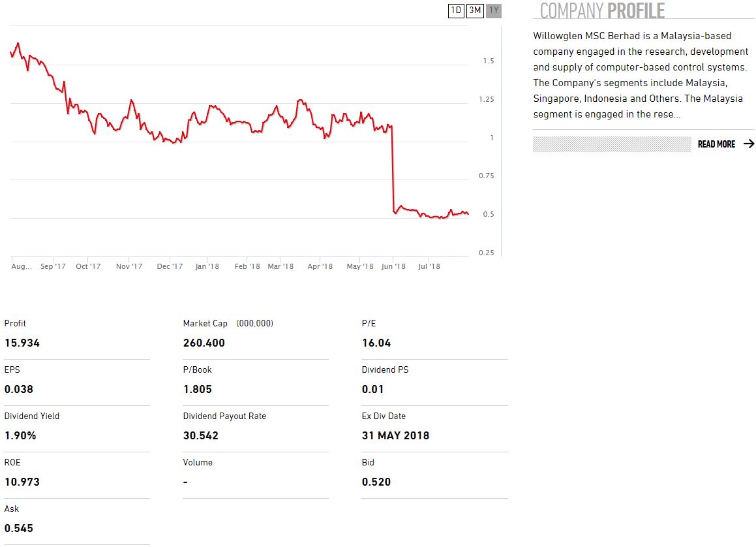Click the arrow icon beside READ MORE
The image size is (756, 547).
(x=748, y=144)
